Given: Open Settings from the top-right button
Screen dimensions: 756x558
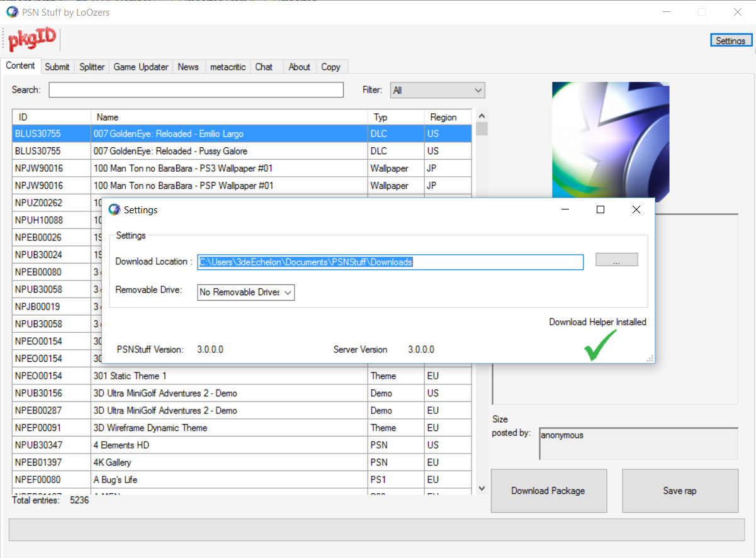Looking at the screenshot, I should pos(730,40).
